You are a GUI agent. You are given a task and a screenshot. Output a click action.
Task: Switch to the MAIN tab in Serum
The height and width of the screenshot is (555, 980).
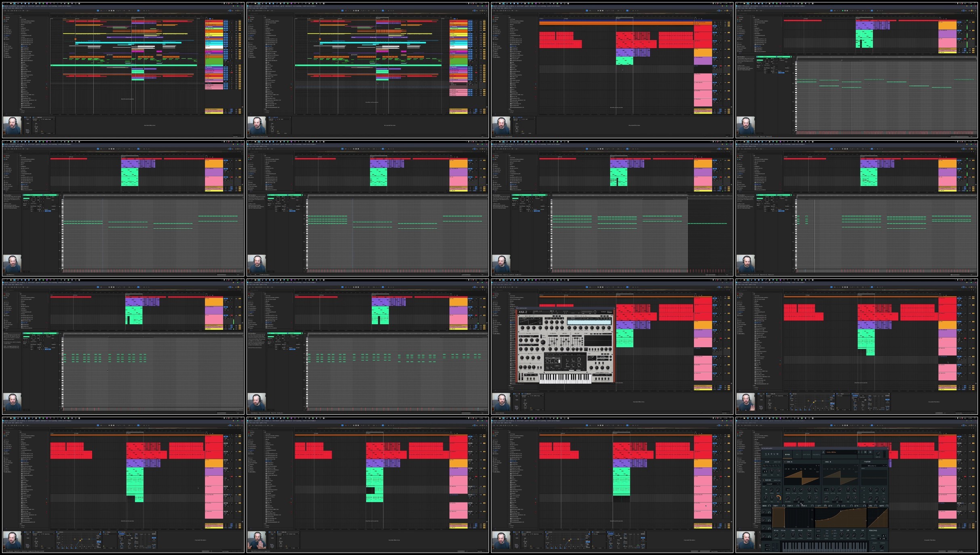(x=788, y=454)
